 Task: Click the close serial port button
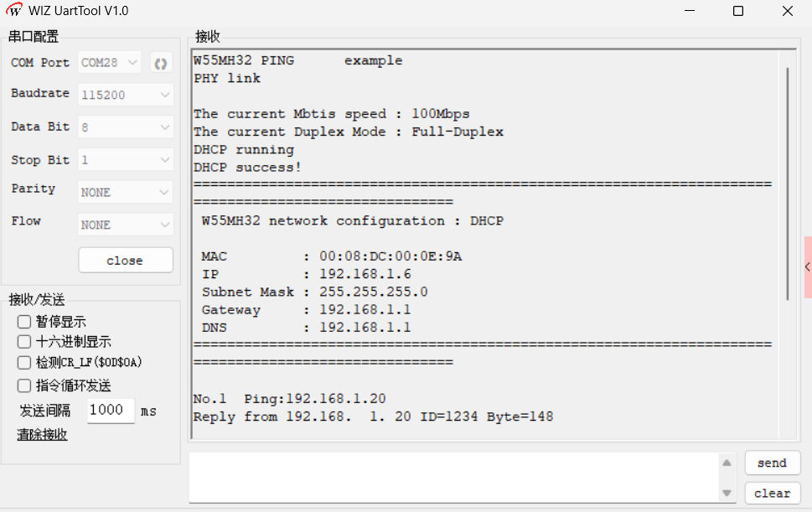click(x=126, y=261)
